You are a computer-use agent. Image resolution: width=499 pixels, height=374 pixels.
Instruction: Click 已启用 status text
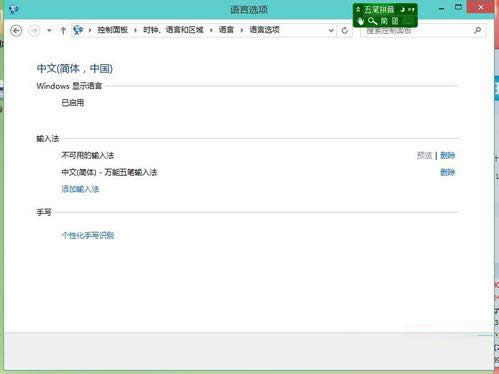(73, 103)
